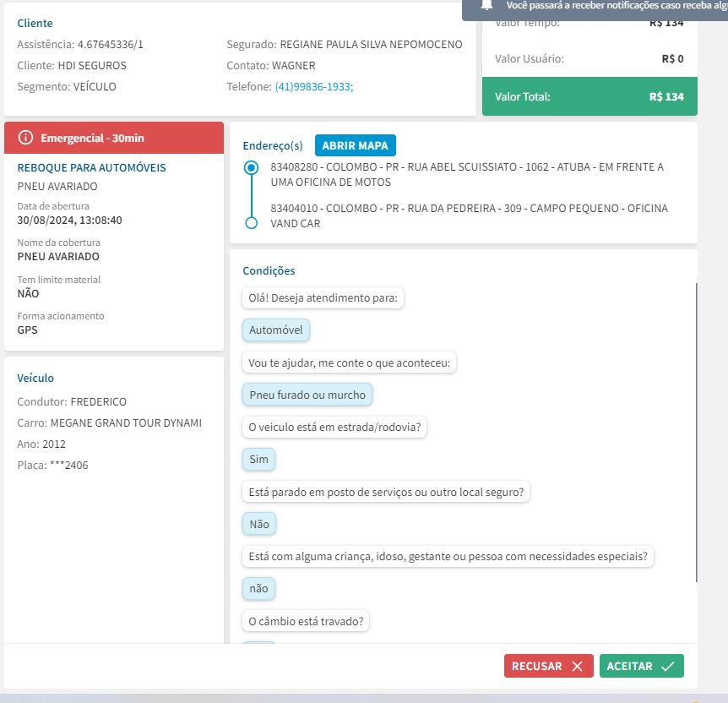
Task: Click REBOQUE PARA AUTOMÓVEIS service title
Action: coord(91,168)
